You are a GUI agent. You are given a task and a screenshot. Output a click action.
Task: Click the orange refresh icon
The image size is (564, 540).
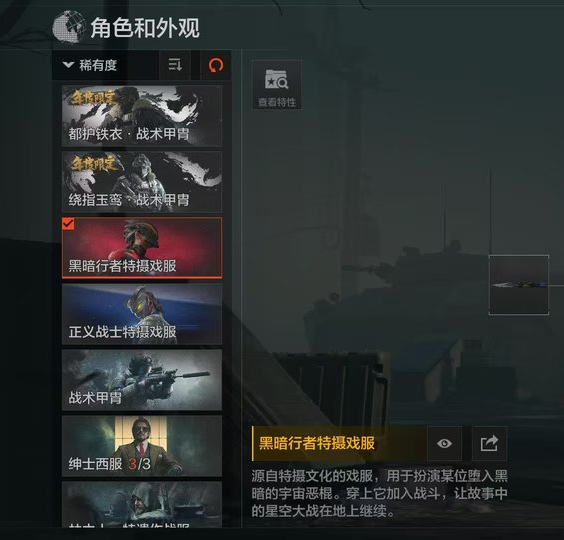point(216,65)
